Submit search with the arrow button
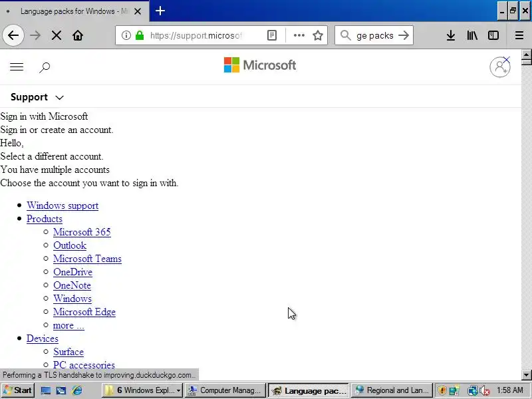532x399 pixels. point(404,35)
